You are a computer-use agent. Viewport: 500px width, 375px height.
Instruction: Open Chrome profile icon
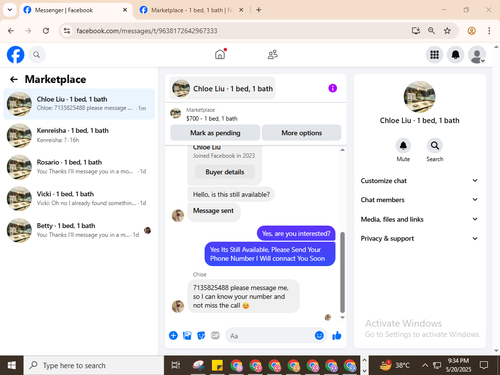tap(471, 31)
